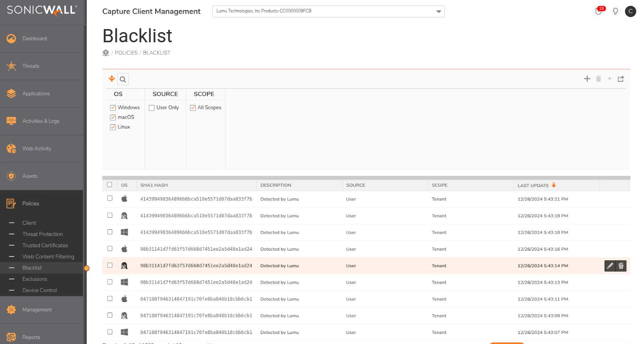The width and height of the screenshot is (644, 344).
Task: Click the pencil edit icon on highlighted row
Action: point(610,266)
